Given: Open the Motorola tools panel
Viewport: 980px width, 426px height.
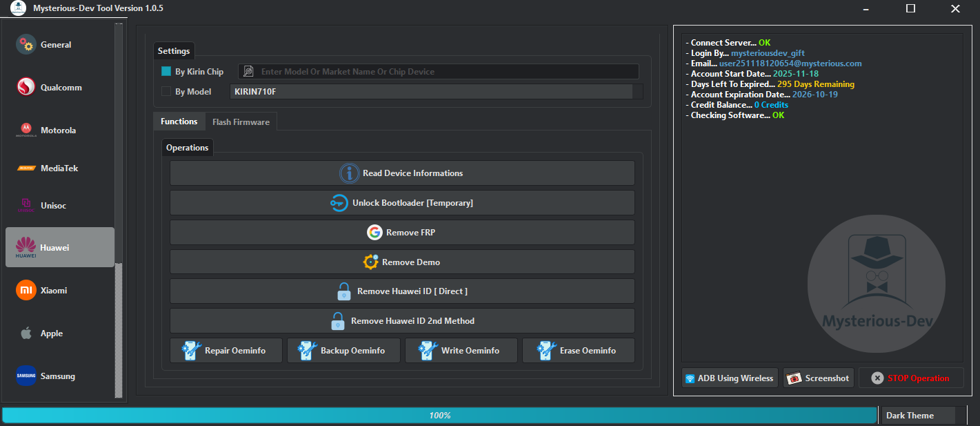Looking at the screenshot, I should (x=59, y=130).
